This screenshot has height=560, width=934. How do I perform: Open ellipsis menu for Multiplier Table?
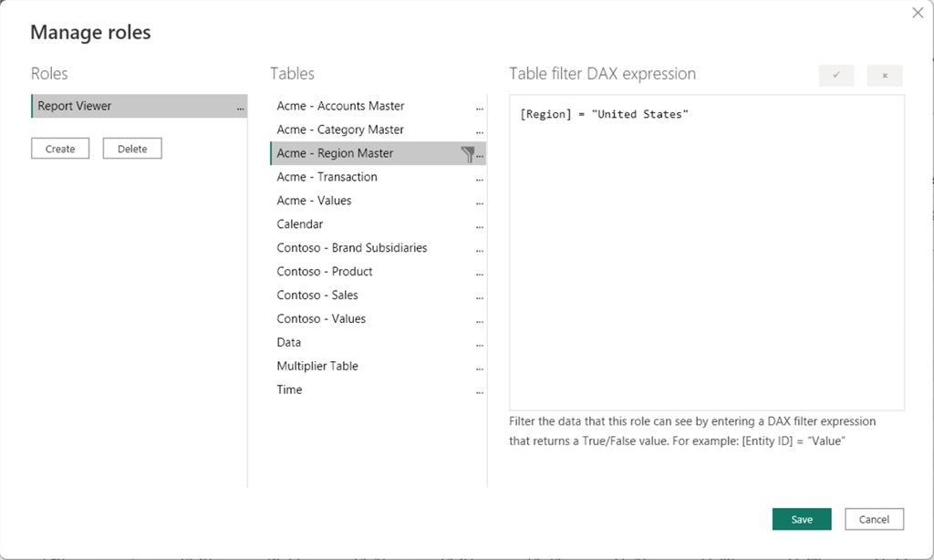click(480, 368)
